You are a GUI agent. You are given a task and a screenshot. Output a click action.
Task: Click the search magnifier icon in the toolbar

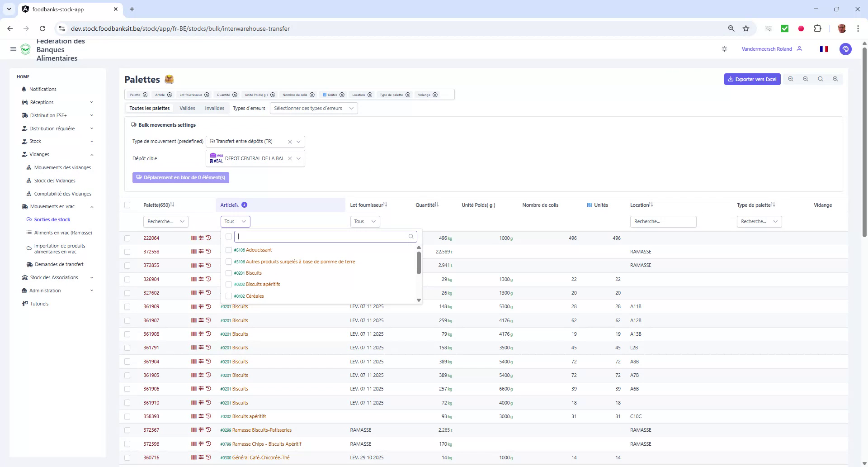coord(821,79)
